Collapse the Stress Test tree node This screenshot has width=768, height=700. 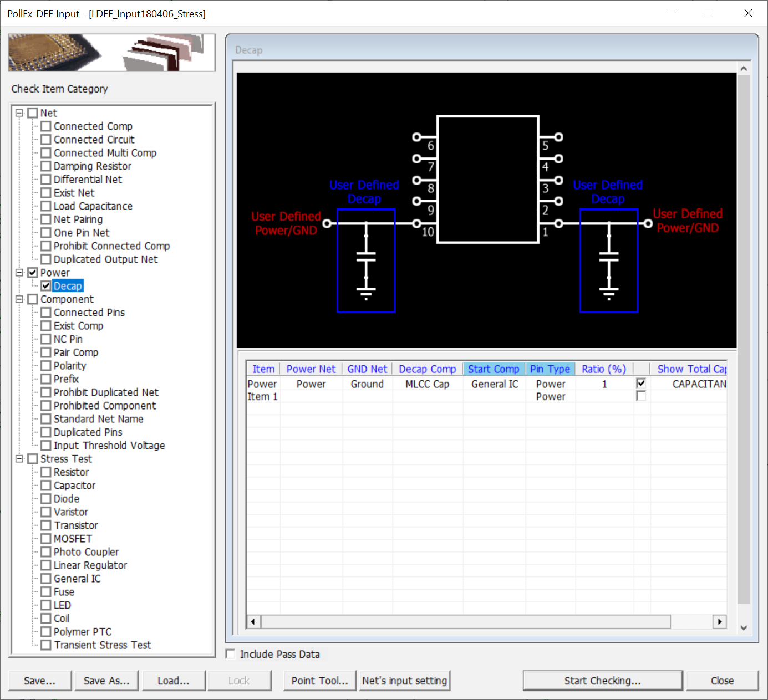pyautogui.click(x=19, y=459)
